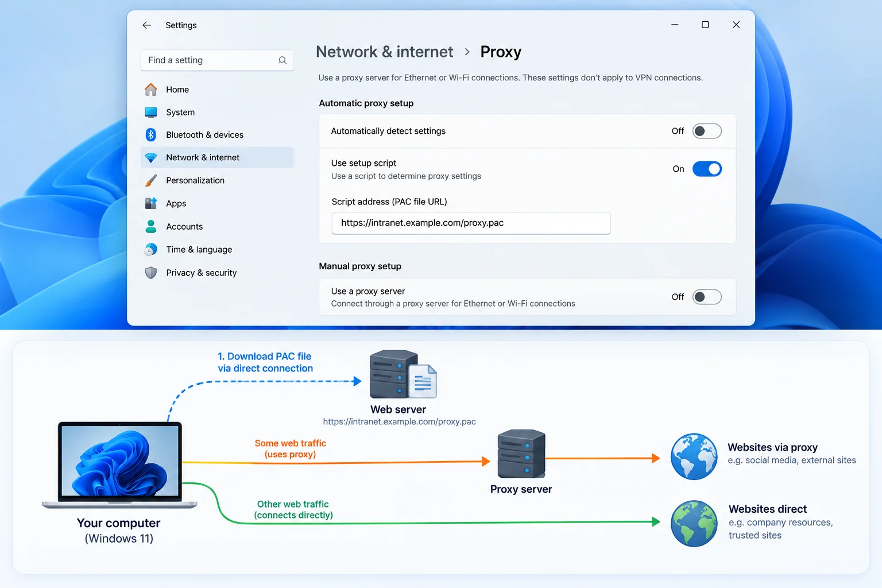Viewport: 882px width, 588px height.
Task: Go to Bluetooth & devices
Action: [217, 134]
